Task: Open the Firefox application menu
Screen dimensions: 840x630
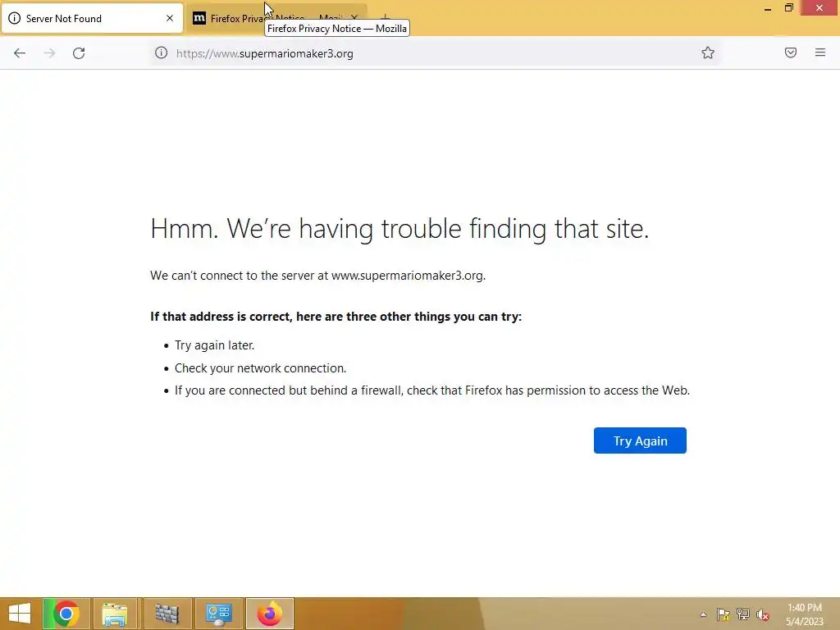Action: click(x=820, y=52)
